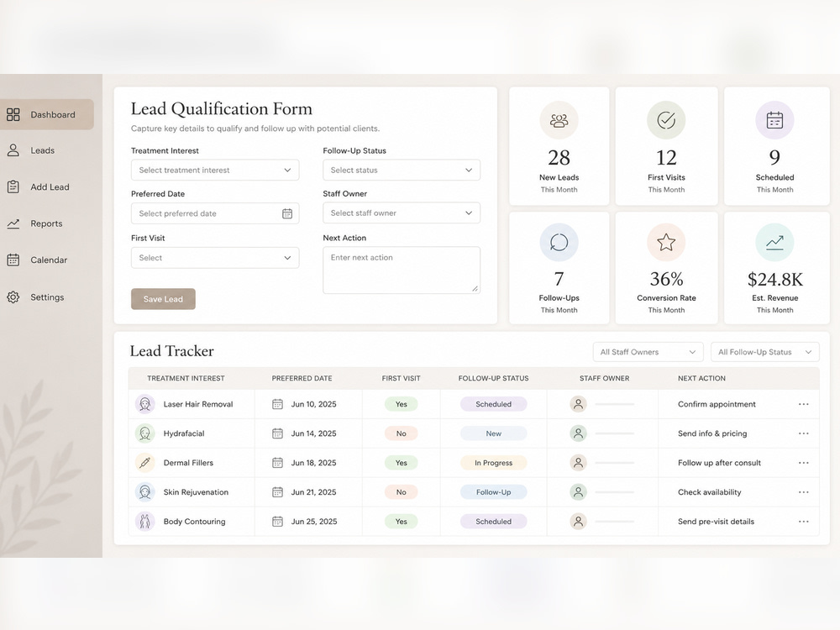Click the Follow-Up status badge
This screenshot has width=840, height=630.
pos(493,491)
